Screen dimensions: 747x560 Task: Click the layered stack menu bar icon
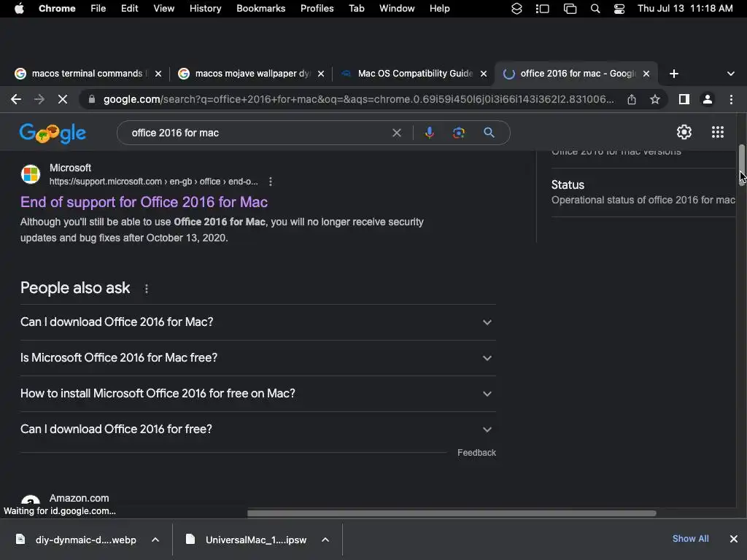tap(516, 9)
